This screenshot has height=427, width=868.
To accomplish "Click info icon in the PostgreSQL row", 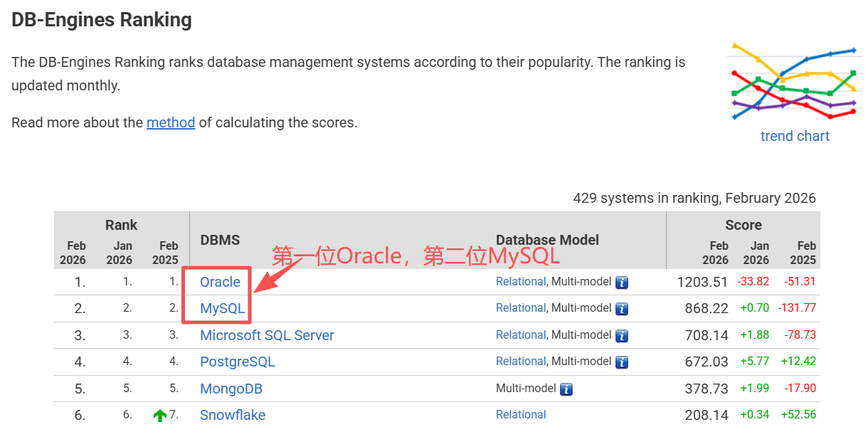I will pos(622,362).
